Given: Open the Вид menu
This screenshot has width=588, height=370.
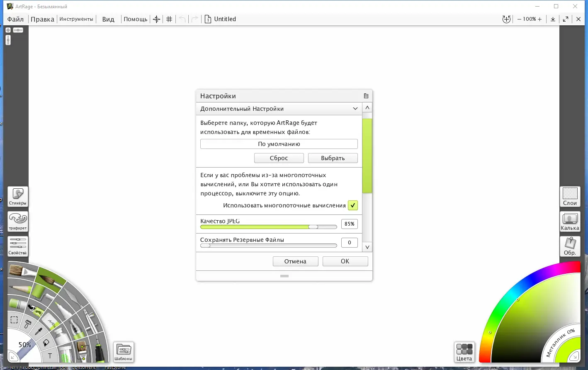Looking at the screenshot, I should [x=108, y=19].
